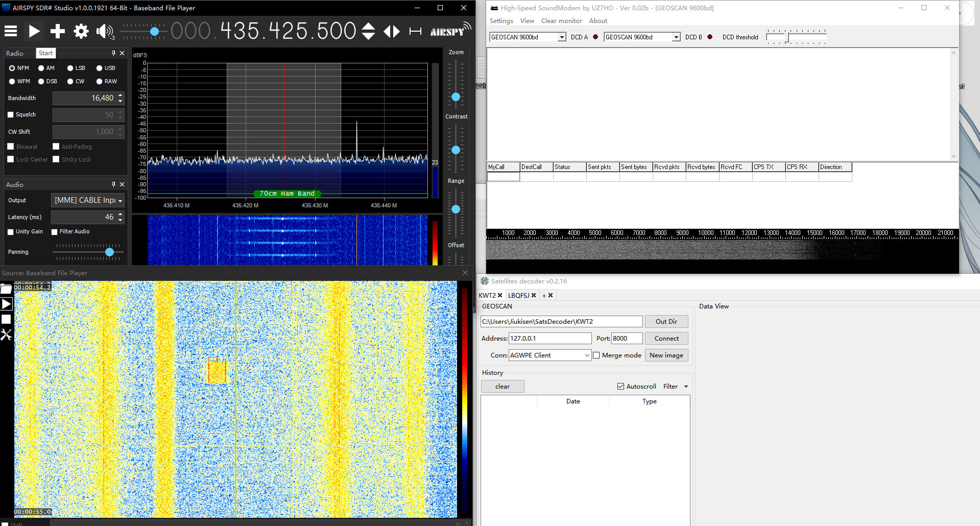Toggle the Autoscroll checkbox
Image resolution: width=980 pixels, height=526 pixels.
pyautogui.click(x=620, y=387)
